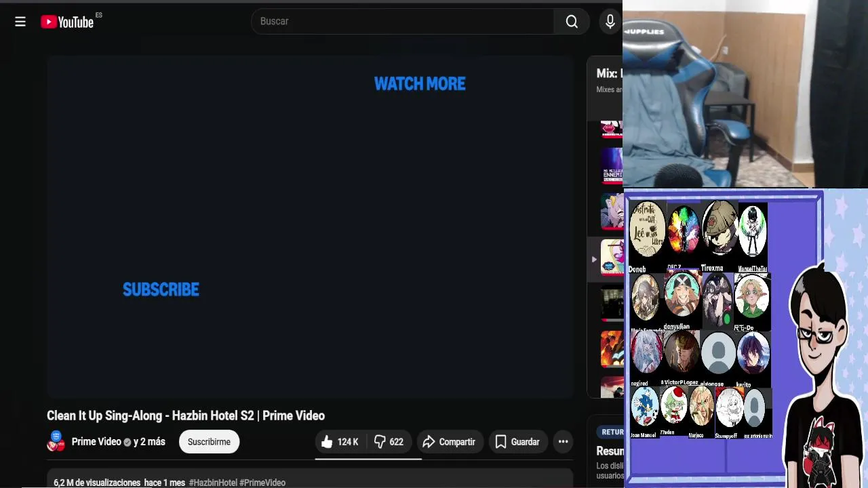Select the VictorPLopez avatar

pos(682,352)
